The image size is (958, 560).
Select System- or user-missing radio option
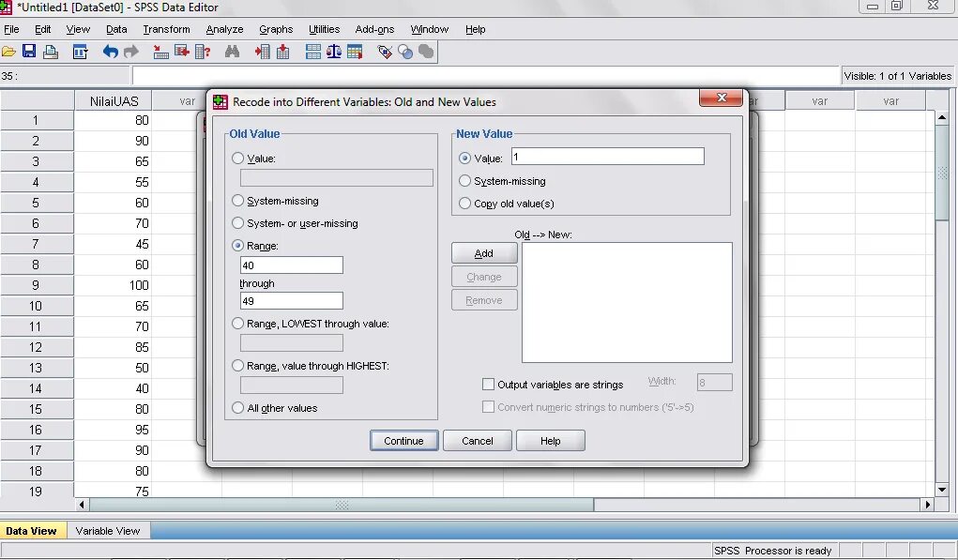[x=237, y=223]
